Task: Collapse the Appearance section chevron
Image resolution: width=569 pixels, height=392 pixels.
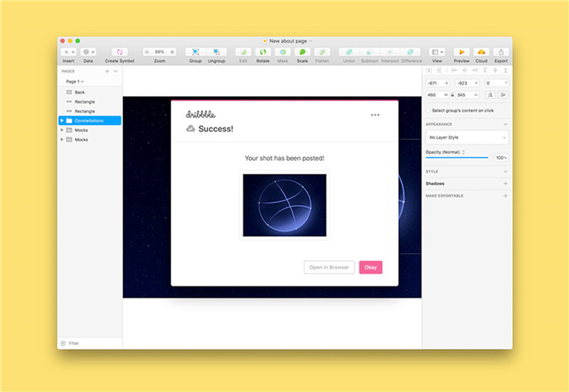Action: pos(506,124)
